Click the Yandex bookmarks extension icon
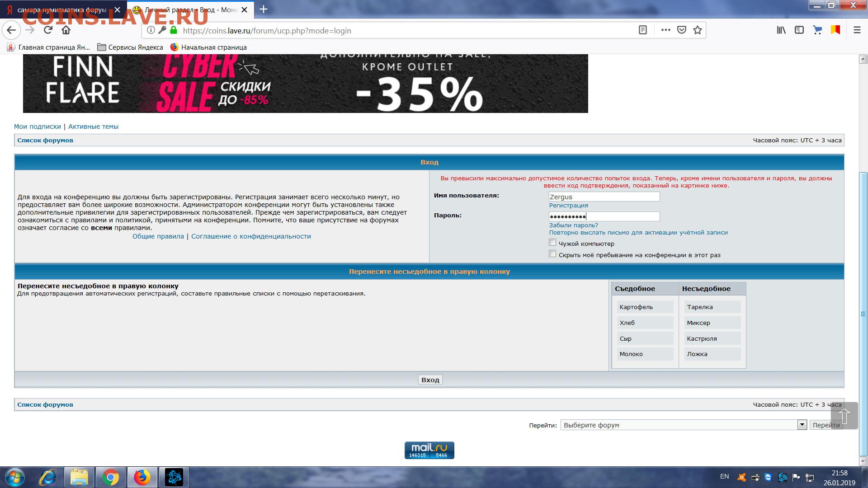Image resolution: width=868 pixels, height=488 pixels. pos(835,30)
